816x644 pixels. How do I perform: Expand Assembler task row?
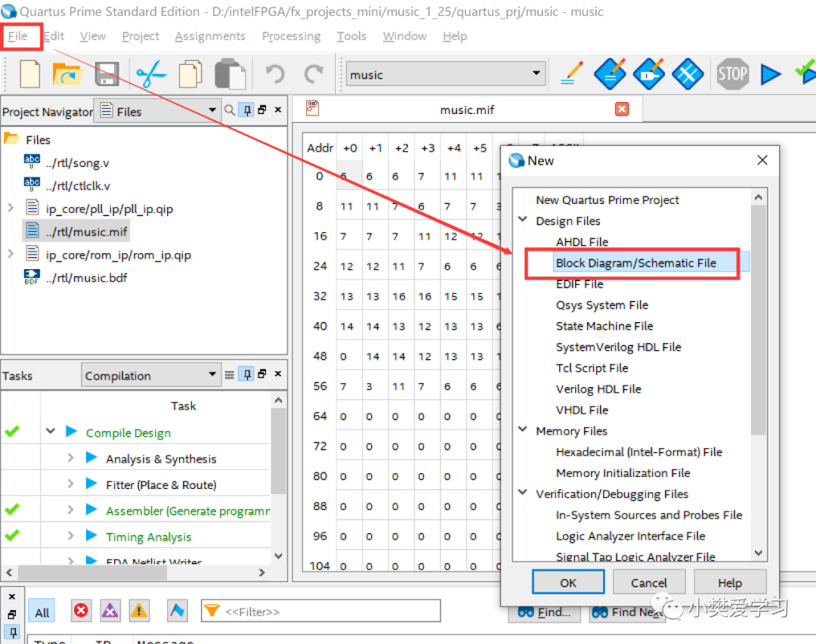(x=71, y=509)
